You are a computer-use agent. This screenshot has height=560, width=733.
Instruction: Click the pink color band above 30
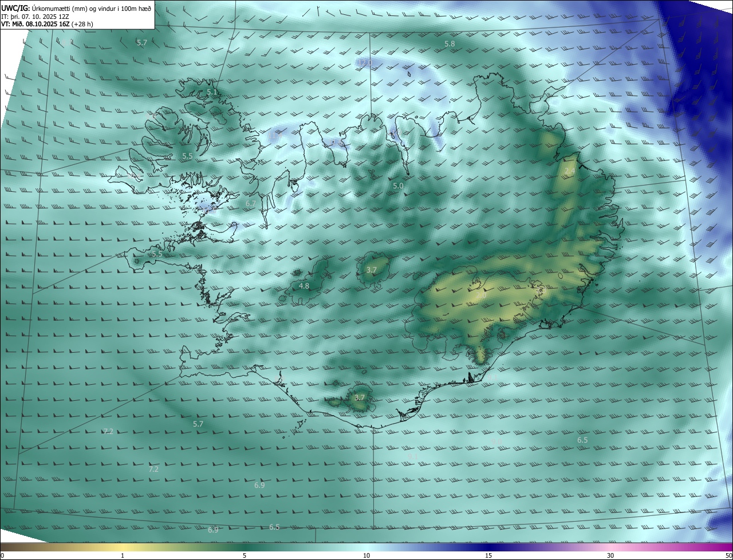[x=610, y=547]
